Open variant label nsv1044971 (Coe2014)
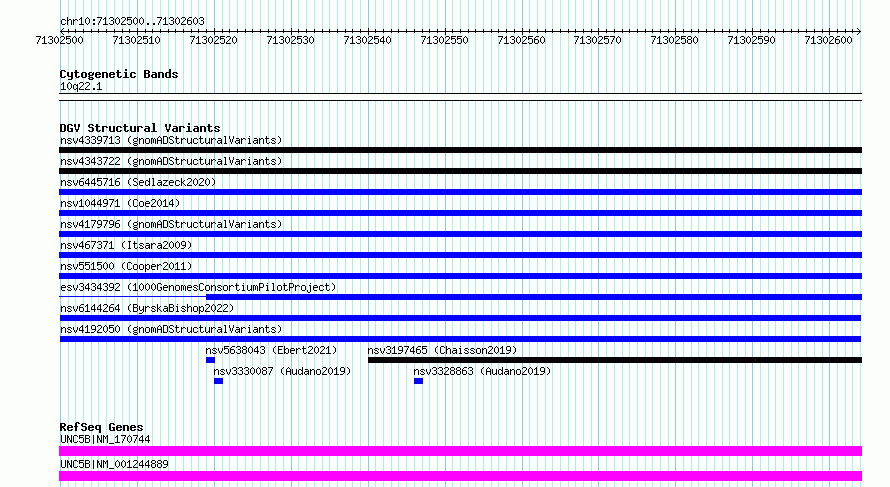Image resolution: width=890 pixels, height=487 pixels. pyautogui.click(x=120, y=203)
